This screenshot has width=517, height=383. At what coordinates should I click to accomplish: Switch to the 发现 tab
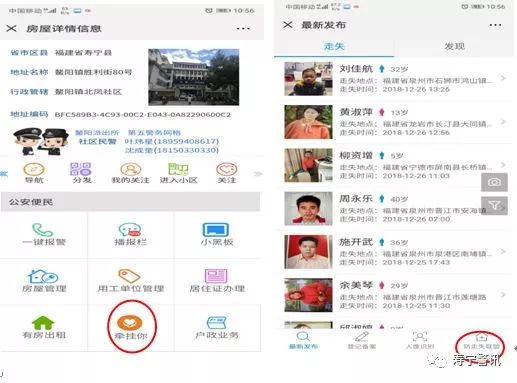454,46
